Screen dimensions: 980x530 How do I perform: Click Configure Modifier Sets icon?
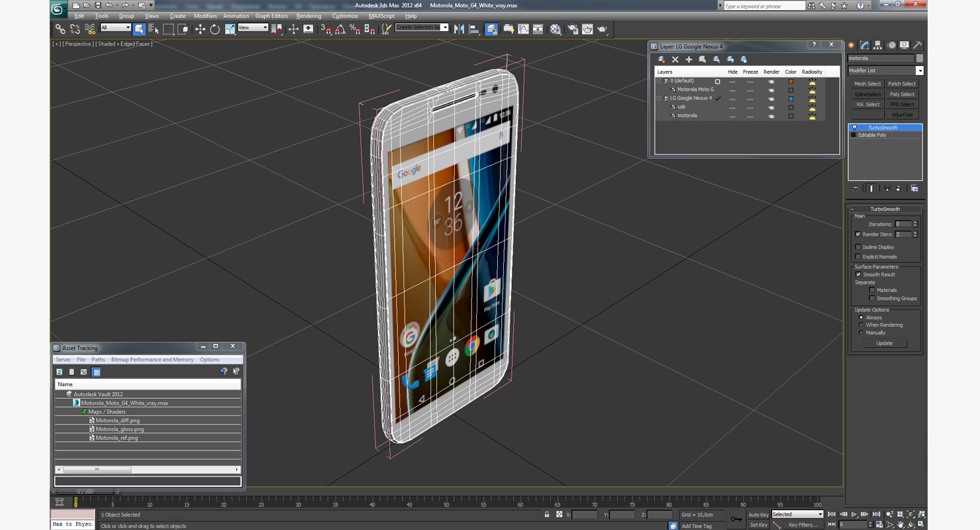pos(914,189)
